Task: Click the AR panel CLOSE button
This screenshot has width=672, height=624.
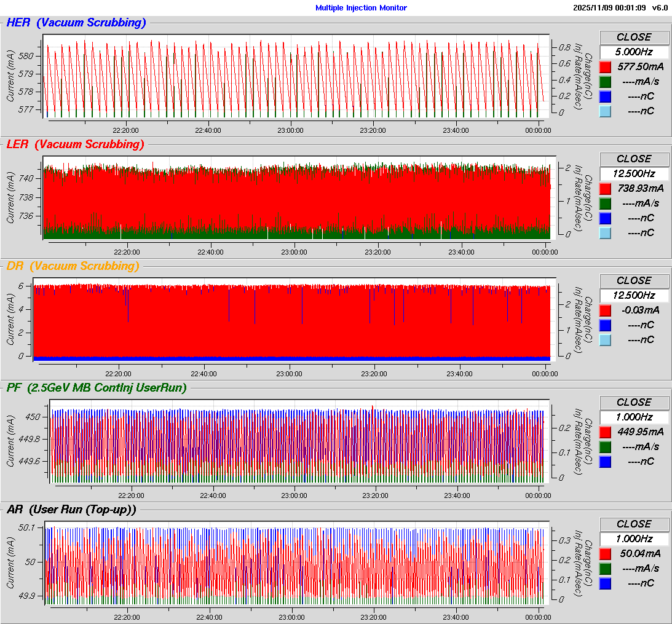Action: 634,524
